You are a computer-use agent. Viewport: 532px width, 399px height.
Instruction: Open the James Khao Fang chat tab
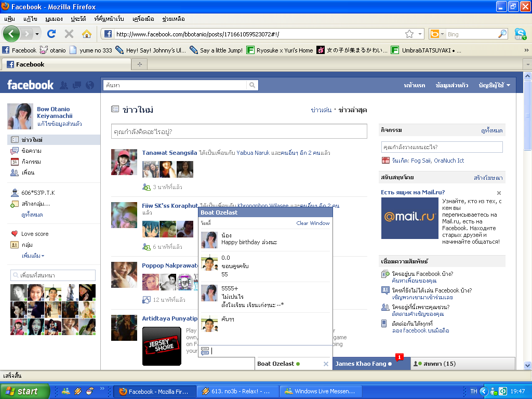(x=371, y=364)
